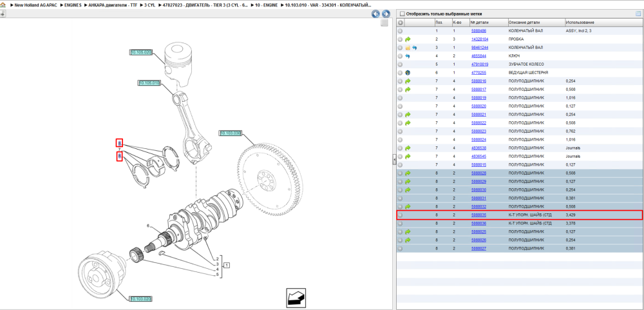Click the gray square button above diagram
The image size is (644, 310).
coord(384,23)
